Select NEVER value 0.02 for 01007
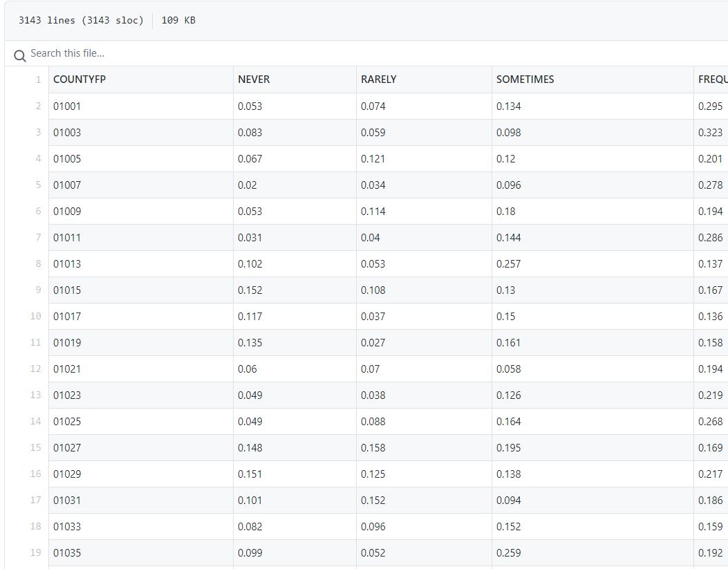This screenshot has width=728, height=569. click(295, 185)
